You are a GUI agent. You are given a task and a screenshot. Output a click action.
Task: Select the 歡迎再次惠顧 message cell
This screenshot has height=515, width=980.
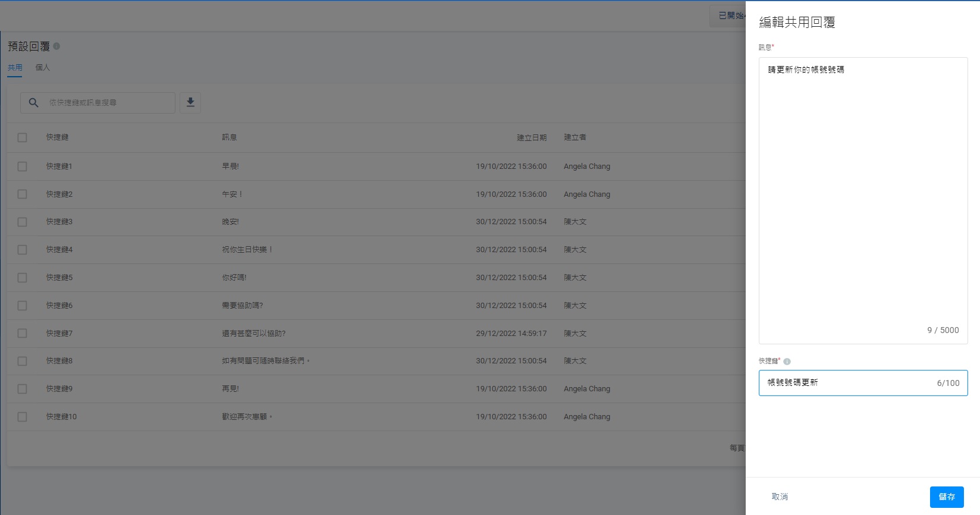coord(247,417)
